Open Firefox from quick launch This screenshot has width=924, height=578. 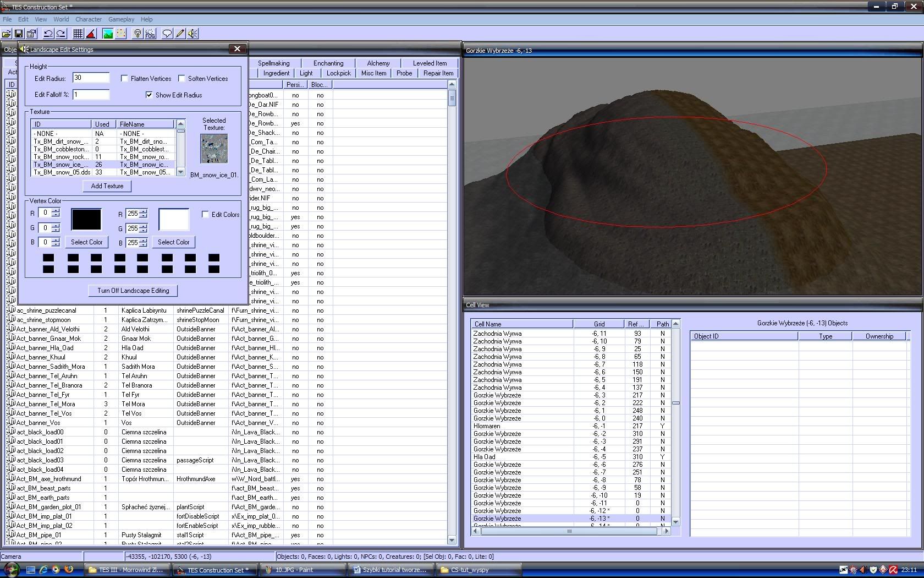point(69,570)
